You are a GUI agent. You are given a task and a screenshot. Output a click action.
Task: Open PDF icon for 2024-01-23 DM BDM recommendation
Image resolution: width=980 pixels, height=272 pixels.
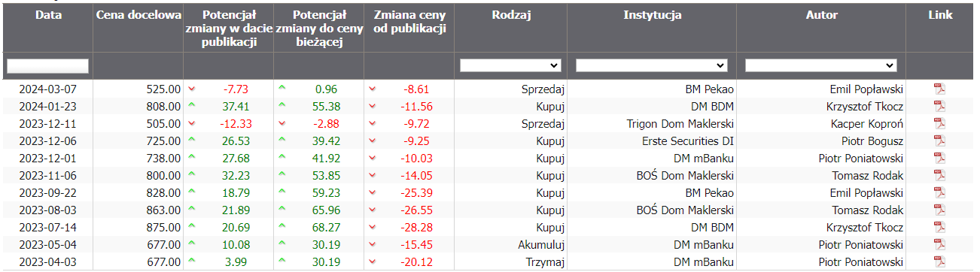[939, 106]
